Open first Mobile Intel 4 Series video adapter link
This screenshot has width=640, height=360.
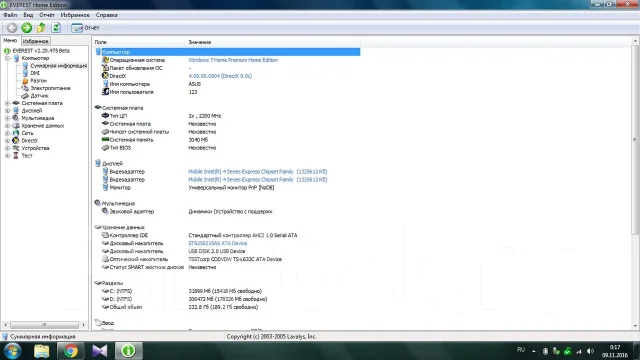(258, 171)
